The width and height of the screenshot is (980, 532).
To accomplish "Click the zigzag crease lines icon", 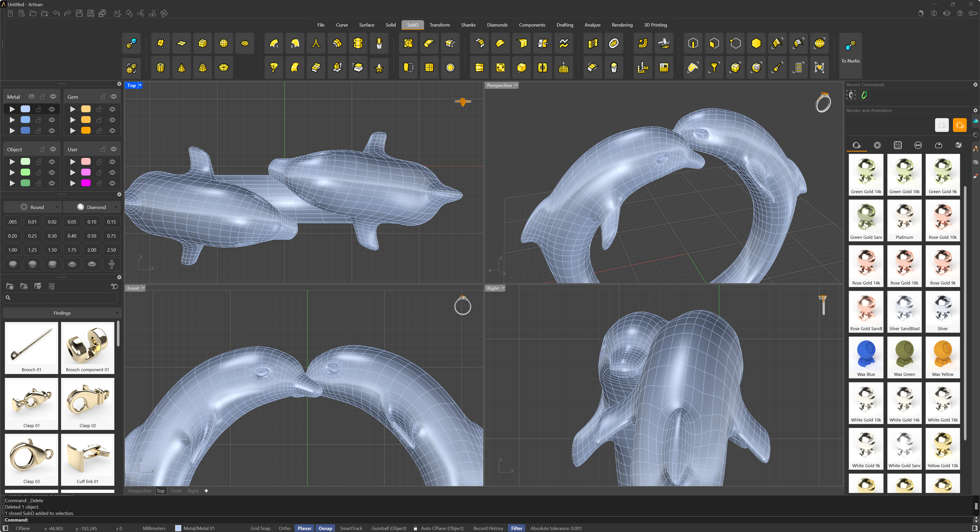I will click(563, 43).
